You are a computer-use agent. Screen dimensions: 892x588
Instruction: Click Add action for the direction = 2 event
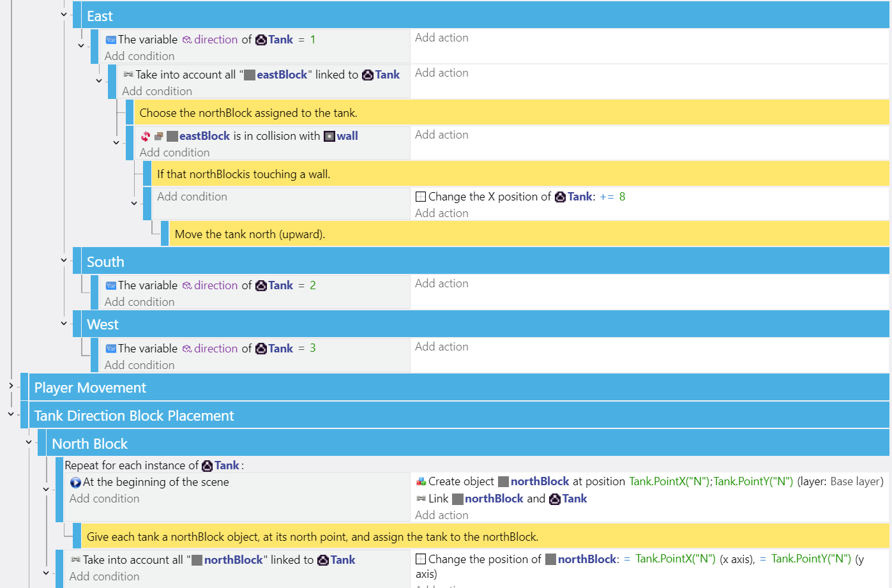point(442,283)
